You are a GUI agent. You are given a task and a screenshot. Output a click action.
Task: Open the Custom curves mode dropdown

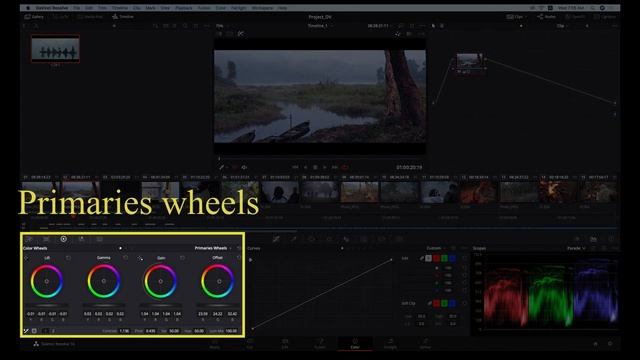(436, 248)
